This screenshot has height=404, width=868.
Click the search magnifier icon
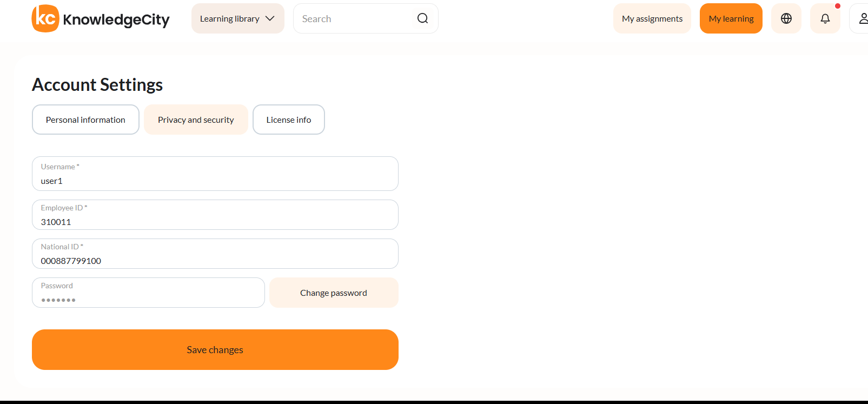[423, 18]
